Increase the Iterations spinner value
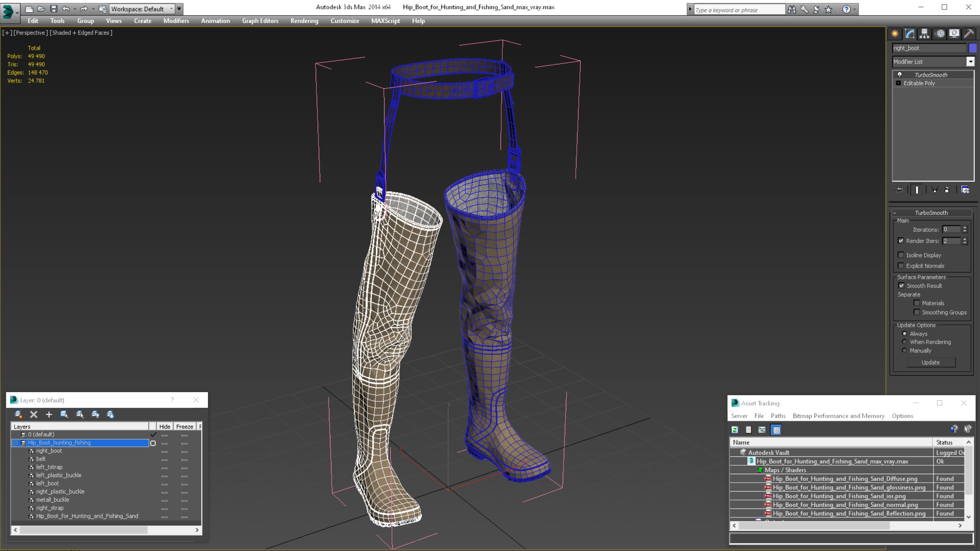980x551 pixels. tap(964, 228)
